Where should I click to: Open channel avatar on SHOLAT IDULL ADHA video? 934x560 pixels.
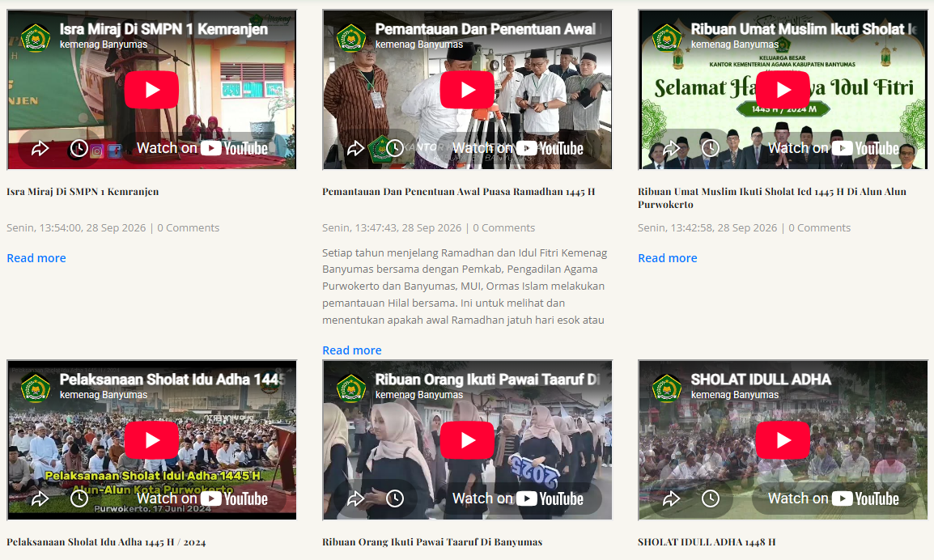(x=667, y=388)
